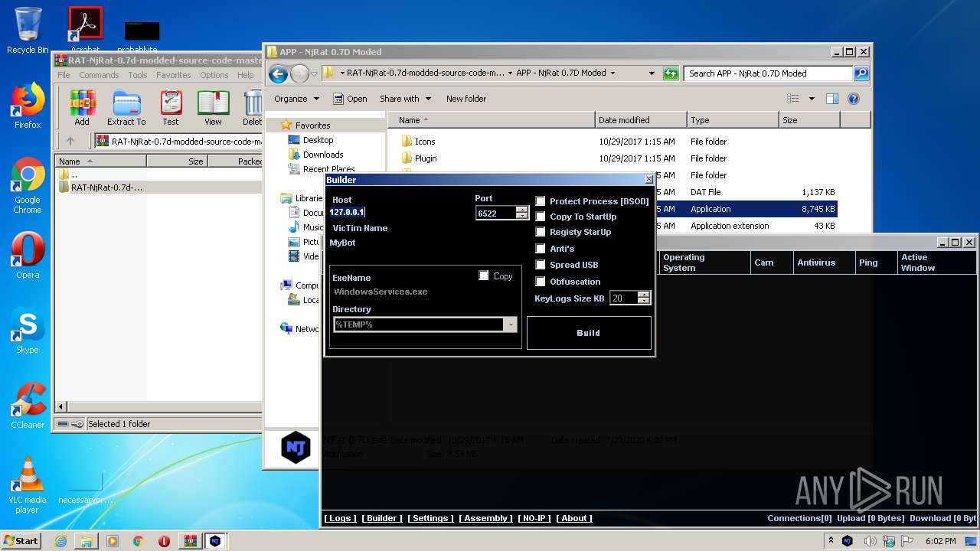
Task: Open the Skype desktop shortcut
Action: coord(28,330)
